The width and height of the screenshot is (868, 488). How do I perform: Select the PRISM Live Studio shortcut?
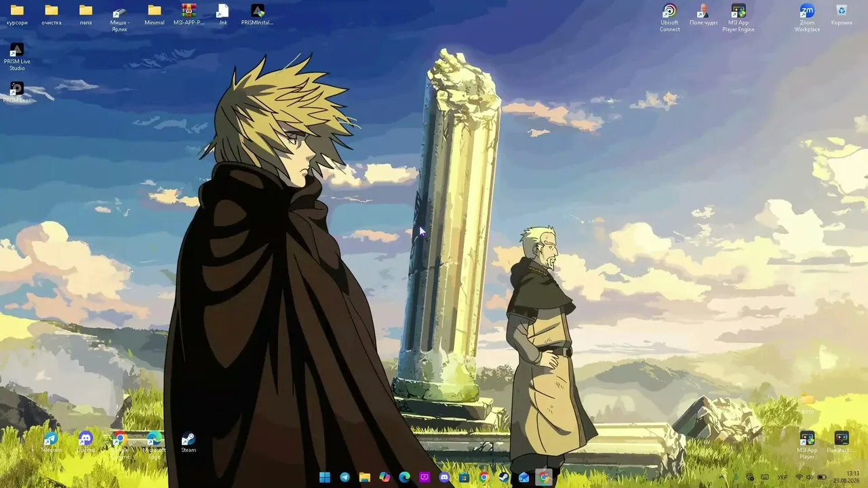tap(17, 57)
